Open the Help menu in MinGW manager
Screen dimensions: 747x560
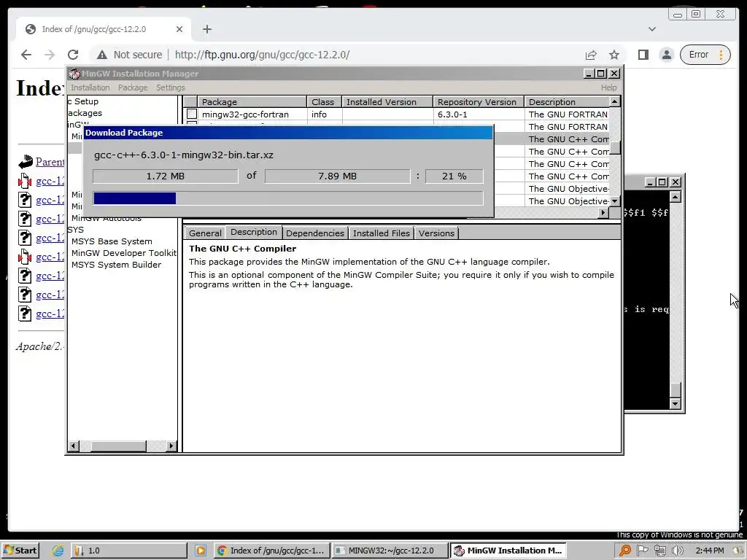[x=609, y=87]
